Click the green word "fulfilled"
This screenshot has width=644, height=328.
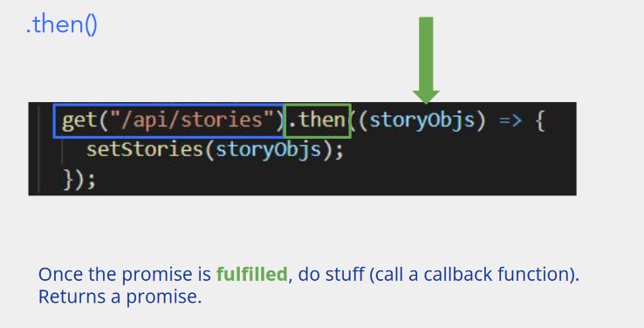pos(252,274)
